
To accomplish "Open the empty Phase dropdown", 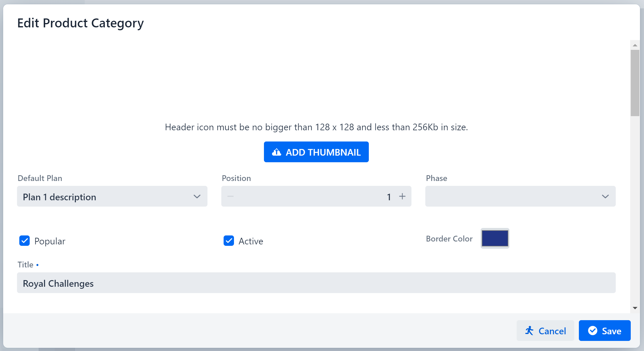I will click(x=520, y=196).
